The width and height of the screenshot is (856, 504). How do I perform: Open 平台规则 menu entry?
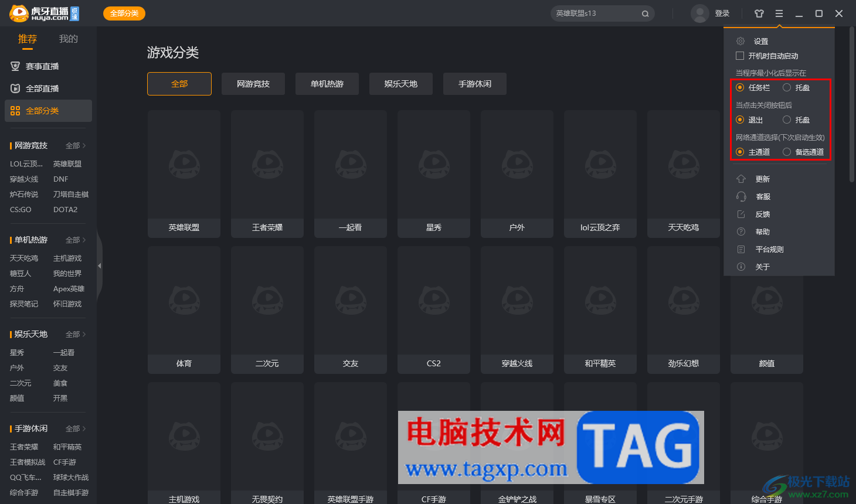click(769, 249)
